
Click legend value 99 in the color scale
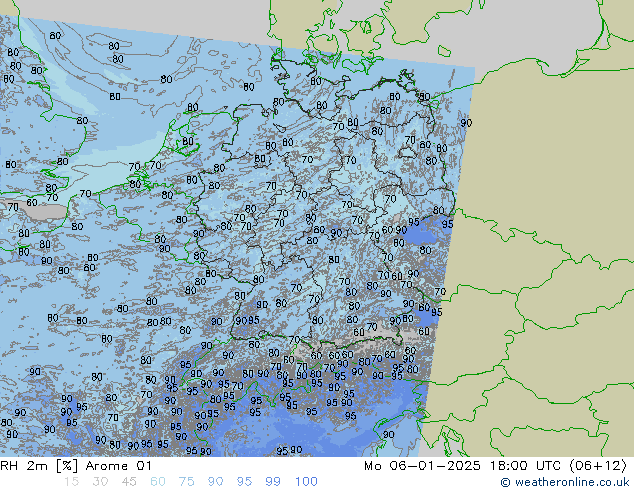tap(273, 482)
